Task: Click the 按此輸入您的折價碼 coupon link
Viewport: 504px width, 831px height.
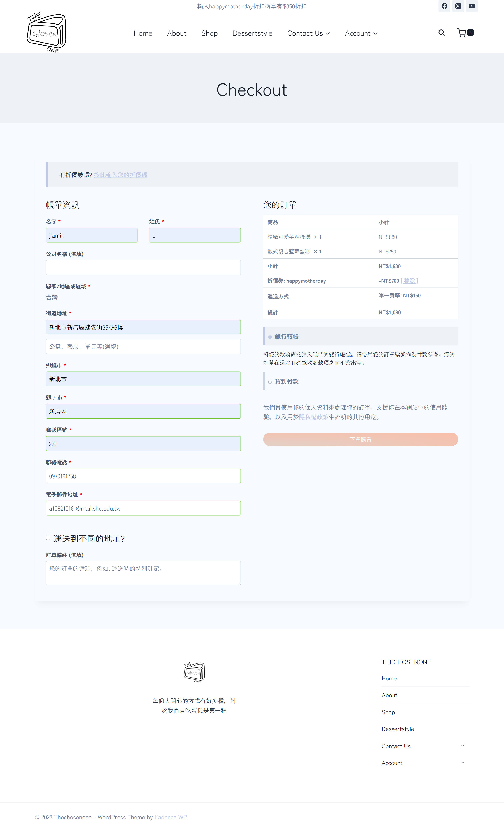Action: click(120, 175)
